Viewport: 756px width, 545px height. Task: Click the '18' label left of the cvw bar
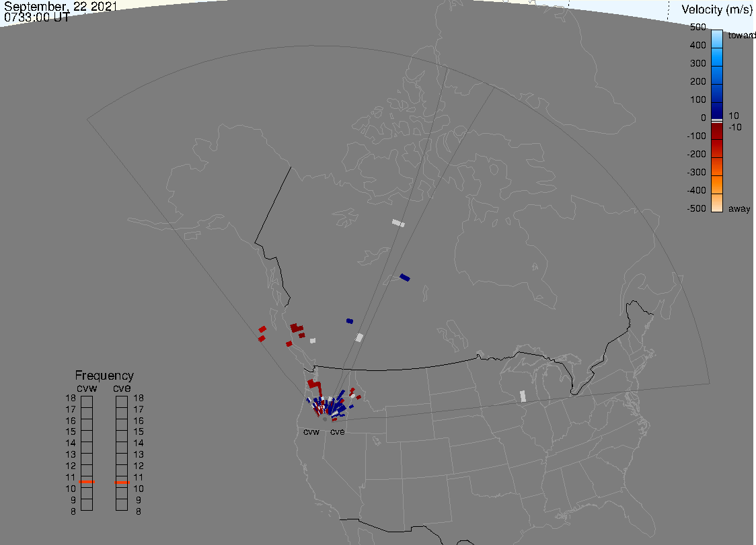[x=71, y=398]
